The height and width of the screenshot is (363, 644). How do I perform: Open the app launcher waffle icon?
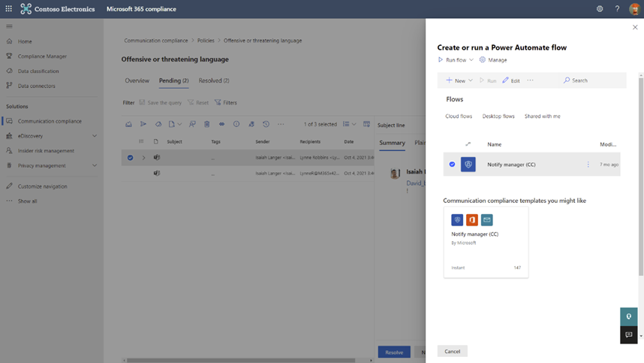click(8, 8)
